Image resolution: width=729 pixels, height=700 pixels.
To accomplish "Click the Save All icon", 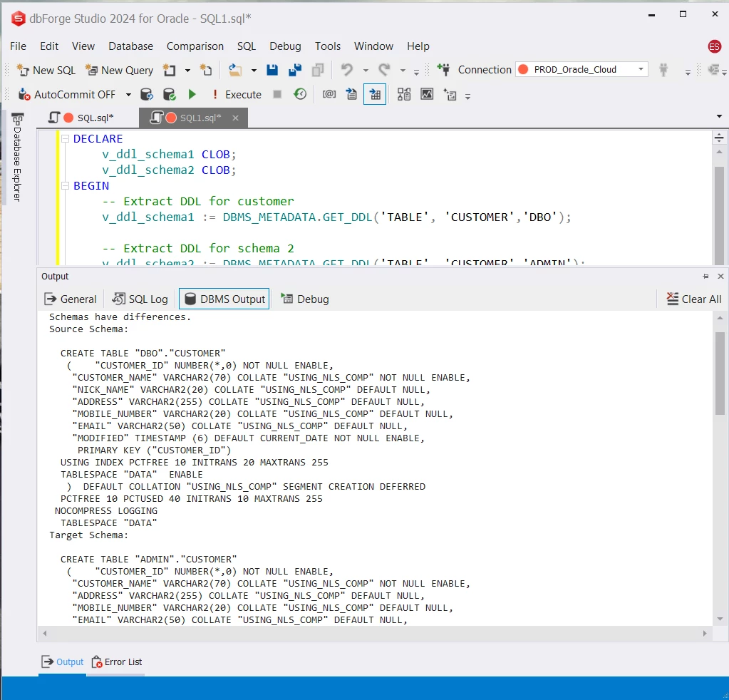I will point(295,71).
